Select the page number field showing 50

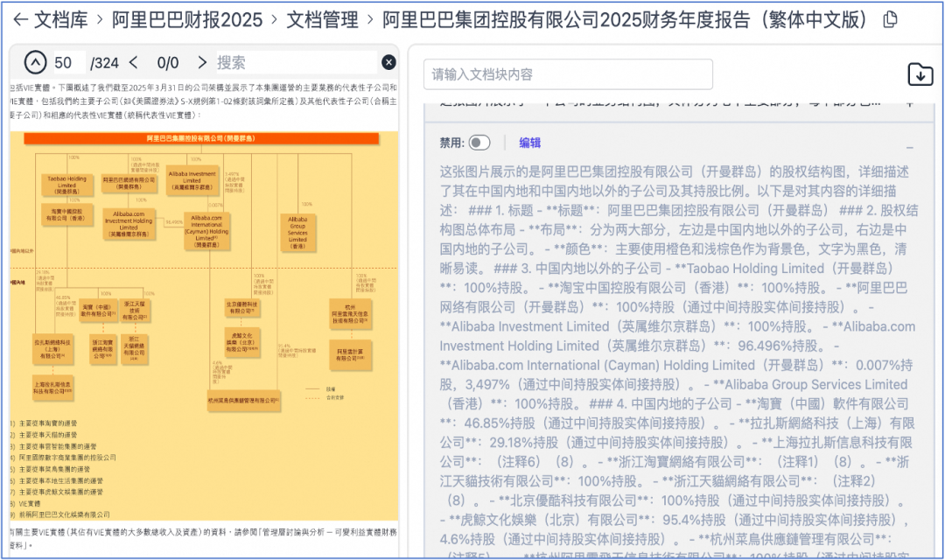68,63
